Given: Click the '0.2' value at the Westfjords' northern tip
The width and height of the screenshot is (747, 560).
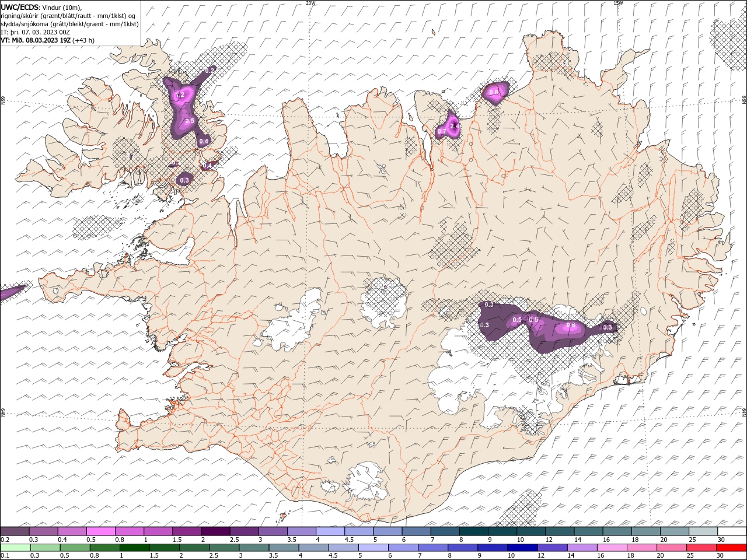Looking at the screenshot, I should coord(210,69).
